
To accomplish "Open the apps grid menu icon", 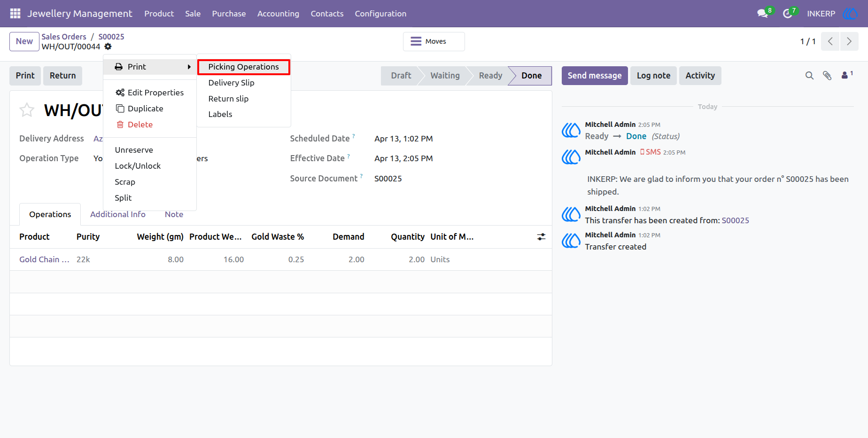I will 15,14.
